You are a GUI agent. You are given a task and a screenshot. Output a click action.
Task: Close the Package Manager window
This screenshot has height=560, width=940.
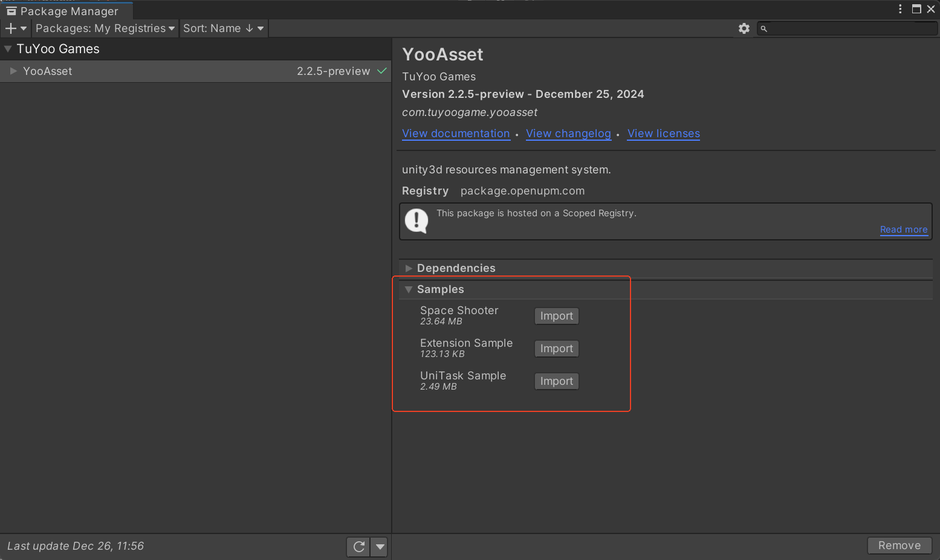[931, 9]
